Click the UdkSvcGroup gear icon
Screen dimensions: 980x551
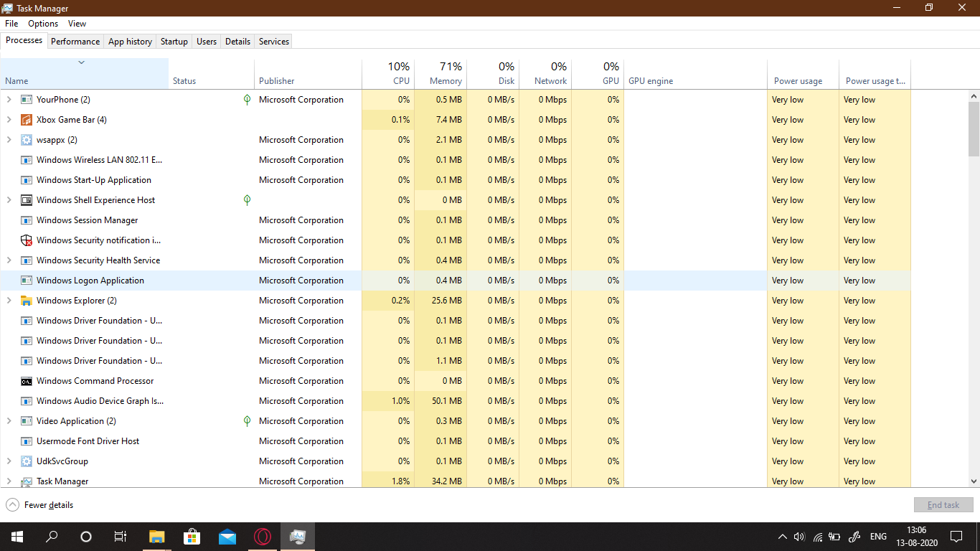pyautogui.click(x=27, y=461)
